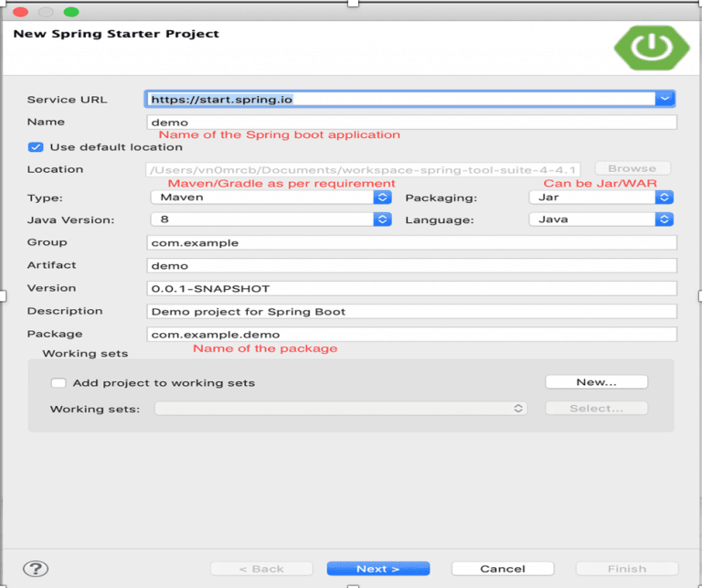702x588 pixels.
Task: Open the Packaging dropdown showing Jar
Action: click(x=665, y=197)
